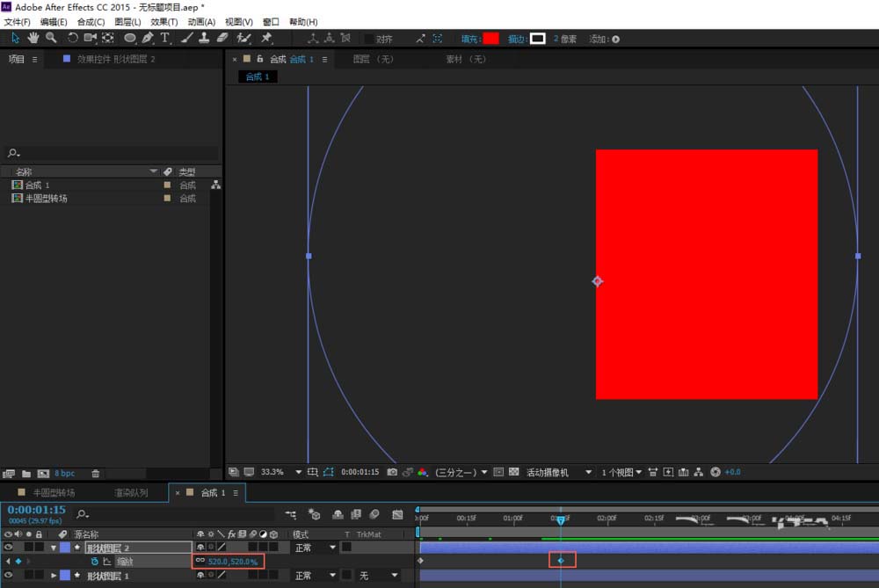
Task: Select the Zoom magnifier tool
Action: point(51,38)
